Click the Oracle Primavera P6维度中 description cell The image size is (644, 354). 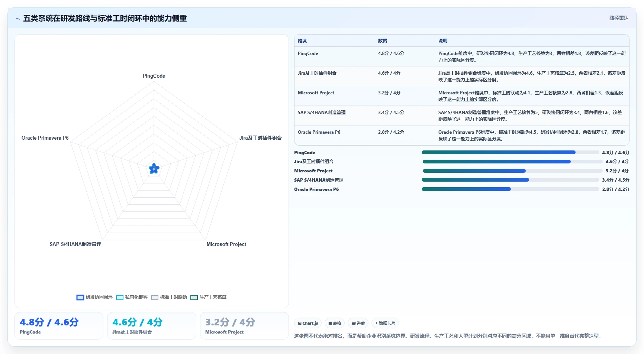point(532,136)
